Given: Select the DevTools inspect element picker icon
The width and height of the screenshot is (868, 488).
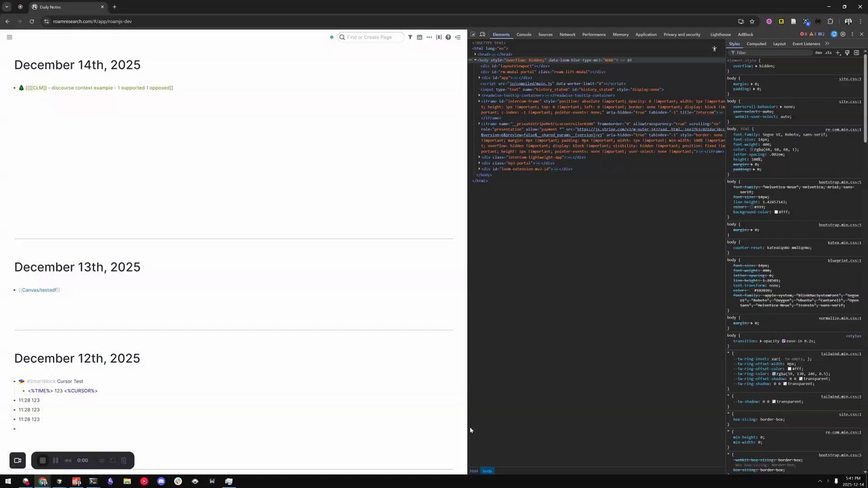Looking at the screenshot, I should point(473,35).
